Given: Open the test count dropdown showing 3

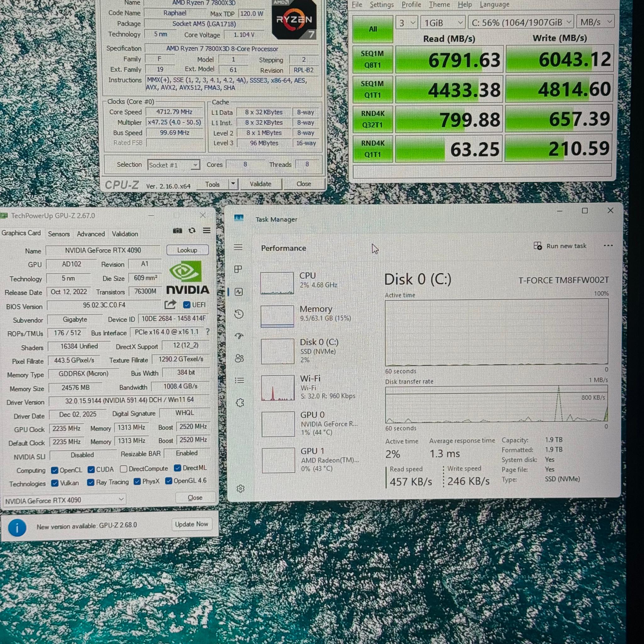Looking at the screenshot, I should click(406, 23).
